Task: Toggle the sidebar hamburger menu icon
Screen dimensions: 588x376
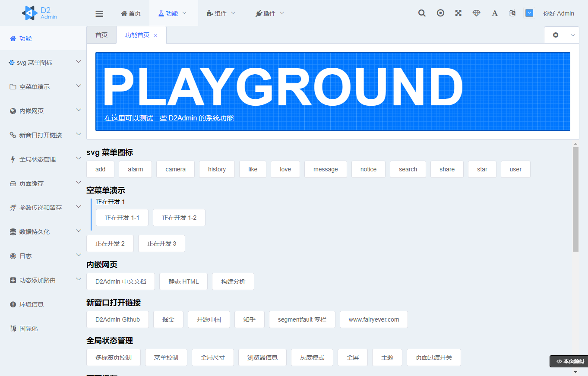Action: click(x=99, y=13)
